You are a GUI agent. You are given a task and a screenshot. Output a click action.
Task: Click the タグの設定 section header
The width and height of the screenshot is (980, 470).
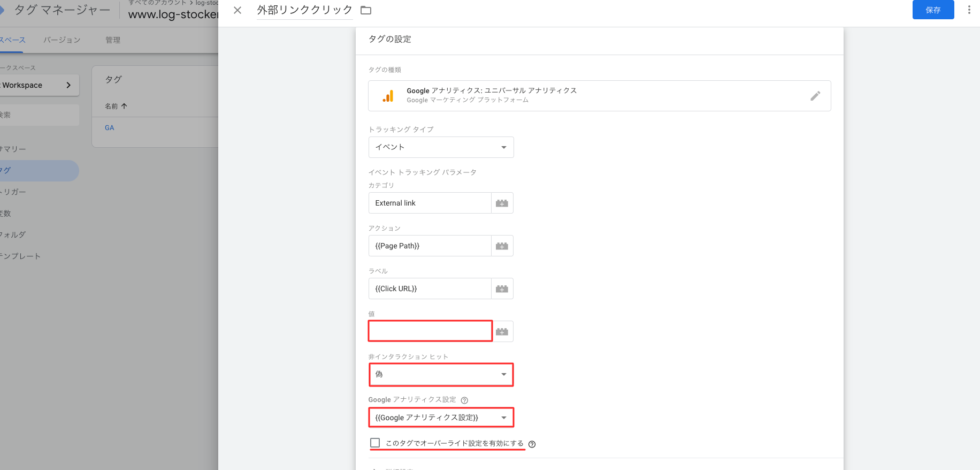(x=390, y=39)
